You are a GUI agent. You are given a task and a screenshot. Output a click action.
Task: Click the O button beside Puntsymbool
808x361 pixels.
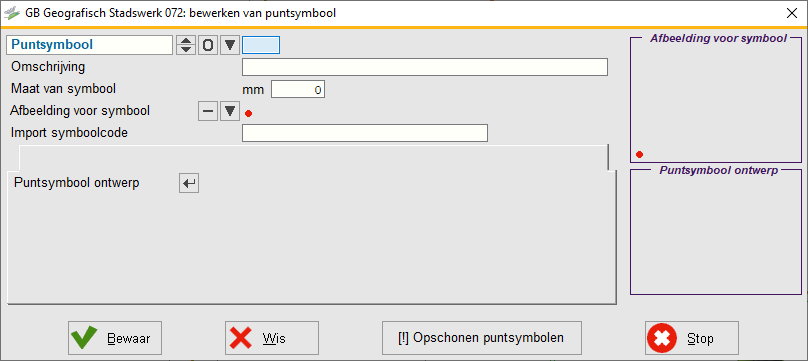click(208, 45)
